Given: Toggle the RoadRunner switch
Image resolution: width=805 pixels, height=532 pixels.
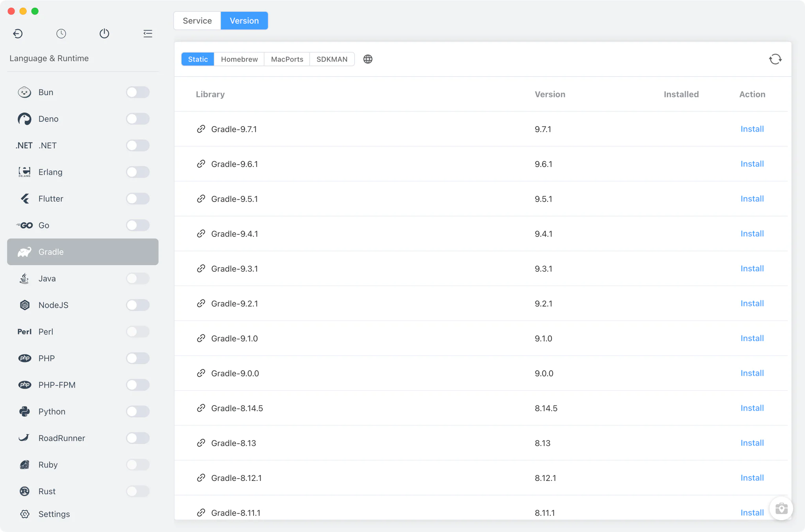Looking at the screenshot, I should 138,438.
